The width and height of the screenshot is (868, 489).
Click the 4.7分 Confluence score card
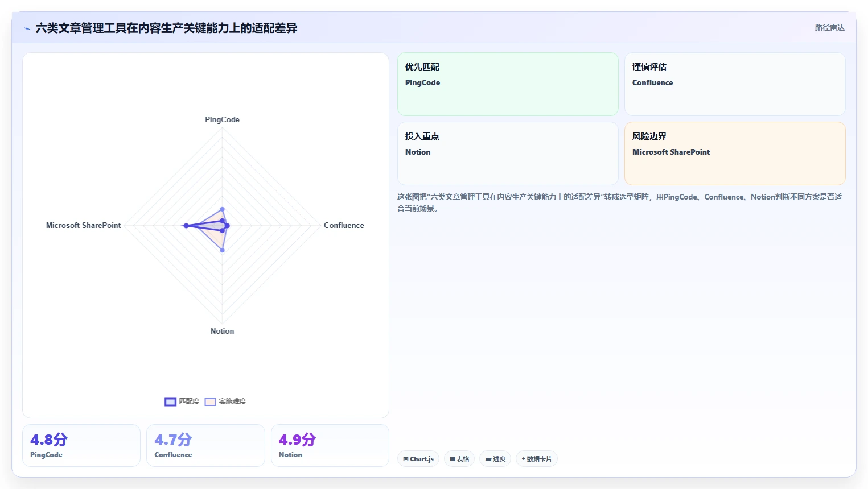pyautogui.click(x=205, y=445)
